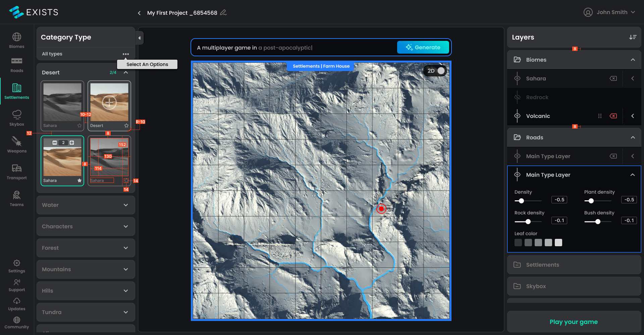Click Play your game
This screenshot has height=335, width=644.
tap(574, 322)
